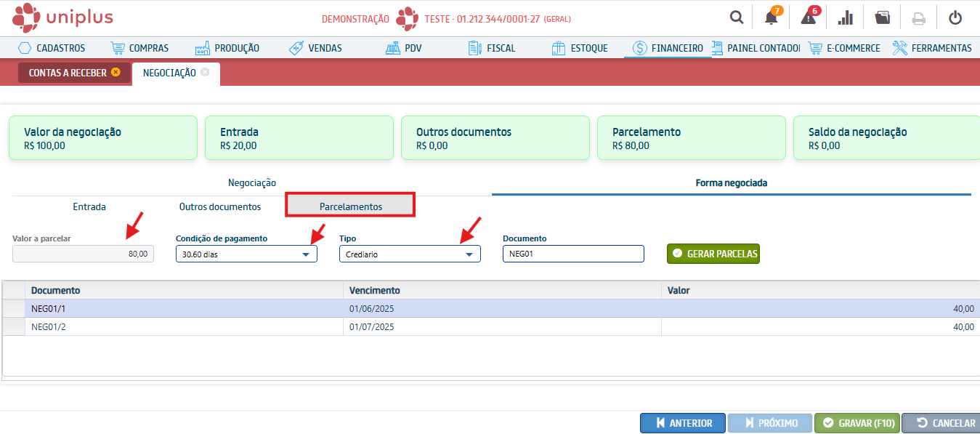This screenshot has height=434, width=980.
Task: Switch to the Entrada sub-tab
Action: coord(89,206)
